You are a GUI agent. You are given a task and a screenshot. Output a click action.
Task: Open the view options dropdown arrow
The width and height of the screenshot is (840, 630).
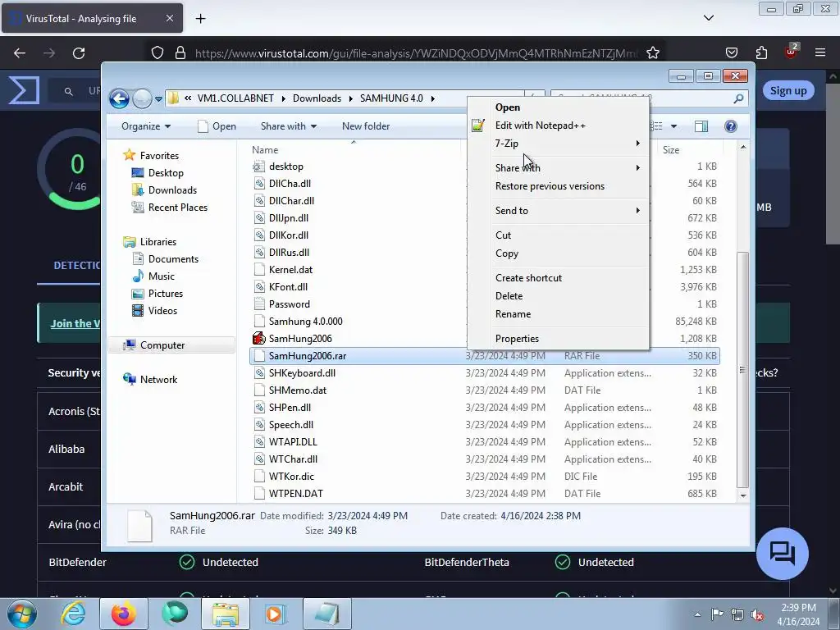click(x=673, y=126)
